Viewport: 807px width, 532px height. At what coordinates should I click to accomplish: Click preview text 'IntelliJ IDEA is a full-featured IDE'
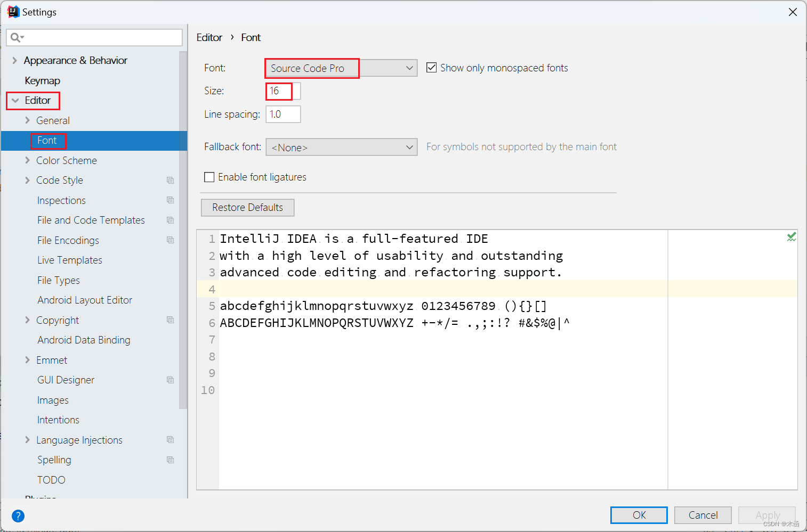click(x=354, y=239)
